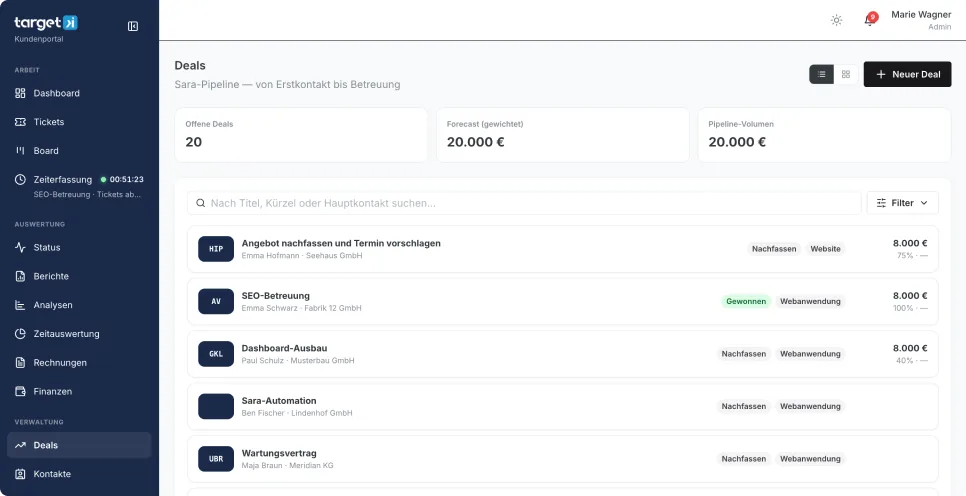Go to Rechnungen in the sidebar
This screenshot has width=966, height=496.
pyautogui.click(x=79, y=363)
